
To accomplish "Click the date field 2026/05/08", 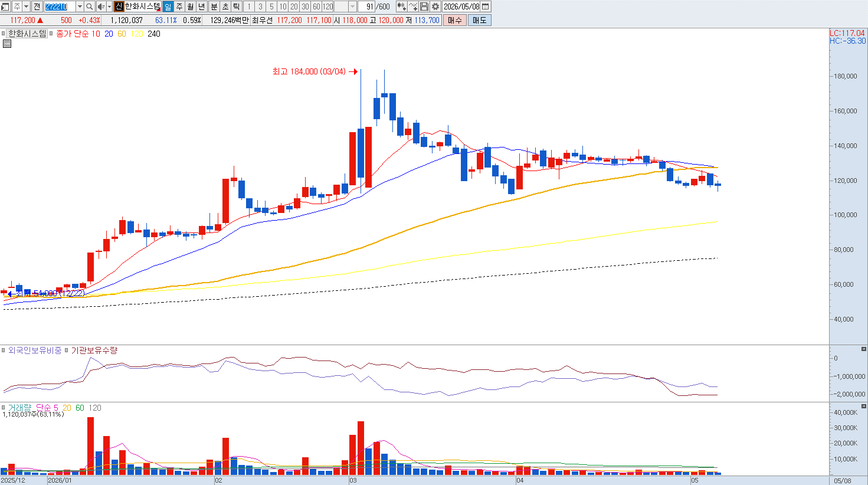I will pos(461,6).
